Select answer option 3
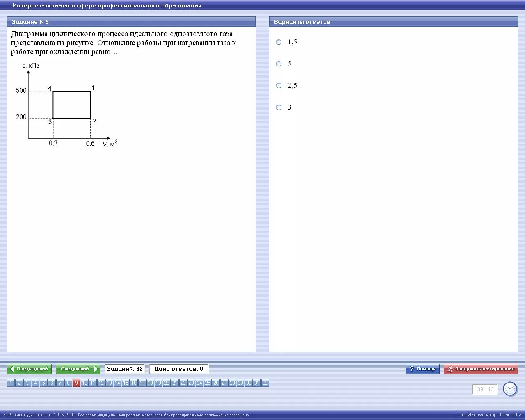 pos(279,107)
